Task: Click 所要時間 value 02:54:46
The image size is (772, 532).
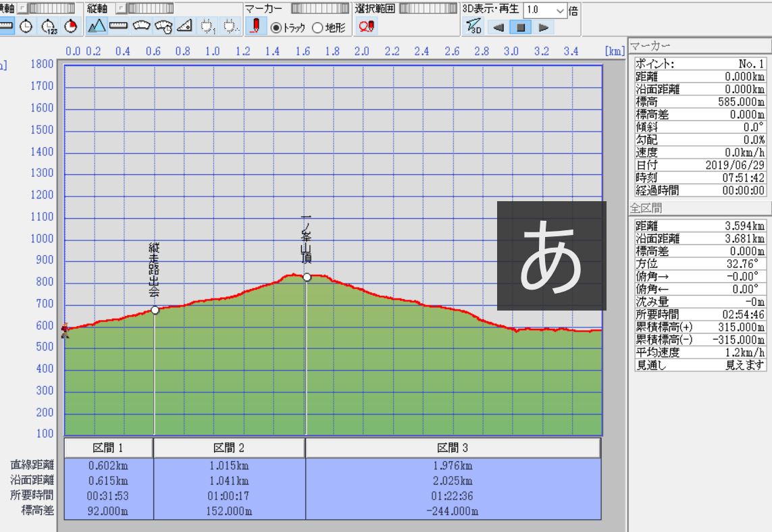Action: pos(744,315)
